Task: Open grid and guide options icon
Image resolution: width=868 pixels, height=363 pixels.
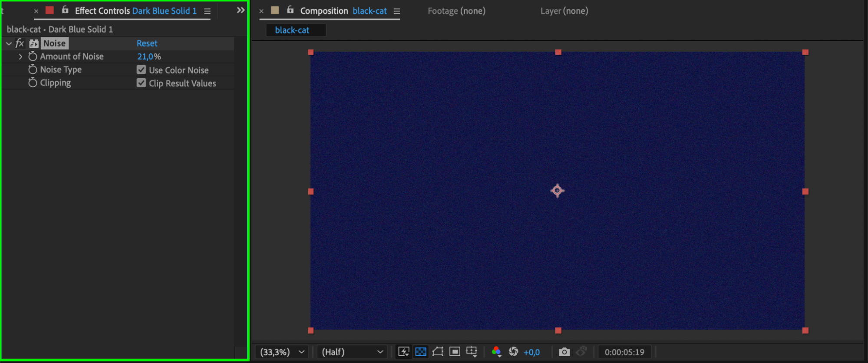Action: [x=472, y=352]
